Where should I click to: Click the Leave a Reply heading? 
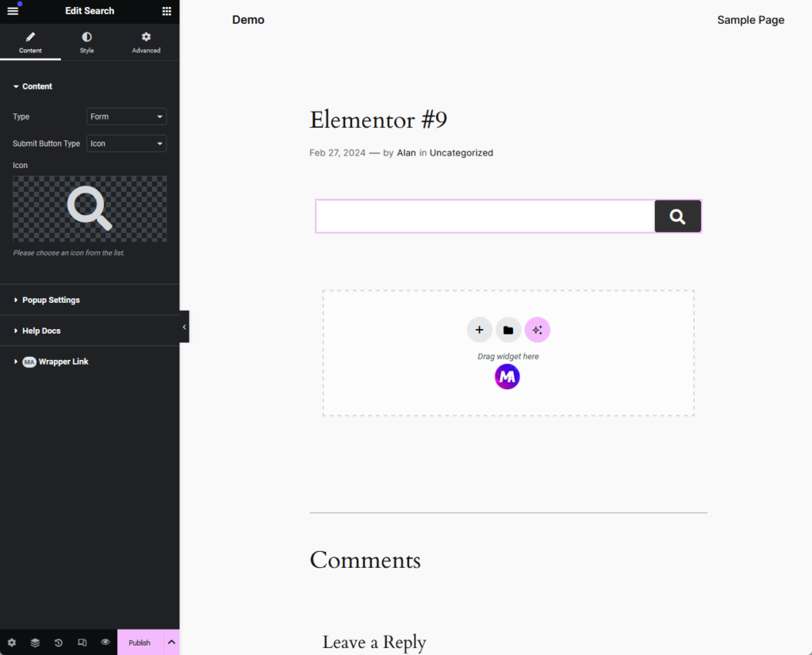coord(374,642)
